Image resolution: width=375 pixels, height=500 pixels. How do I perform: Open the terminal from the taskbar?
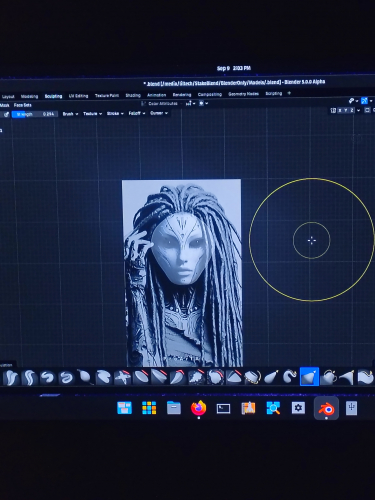[x=223, y=408]
